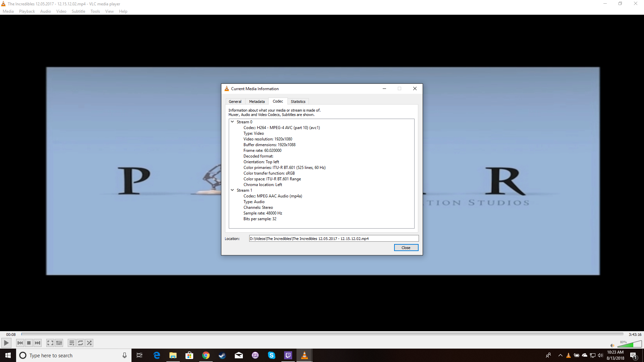Open the Playback menu

tap(27, 11)
